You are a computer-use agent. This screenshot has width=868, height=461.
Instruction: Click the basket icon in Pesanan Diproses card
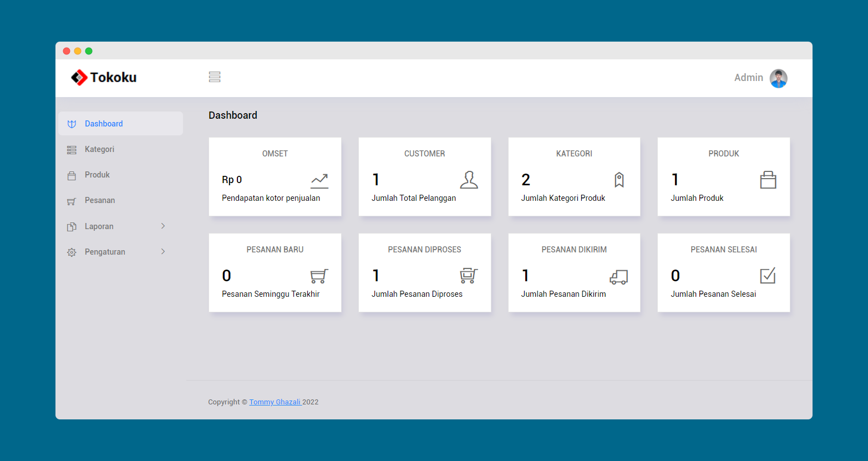pyautogui.click(x=469, y=276)
